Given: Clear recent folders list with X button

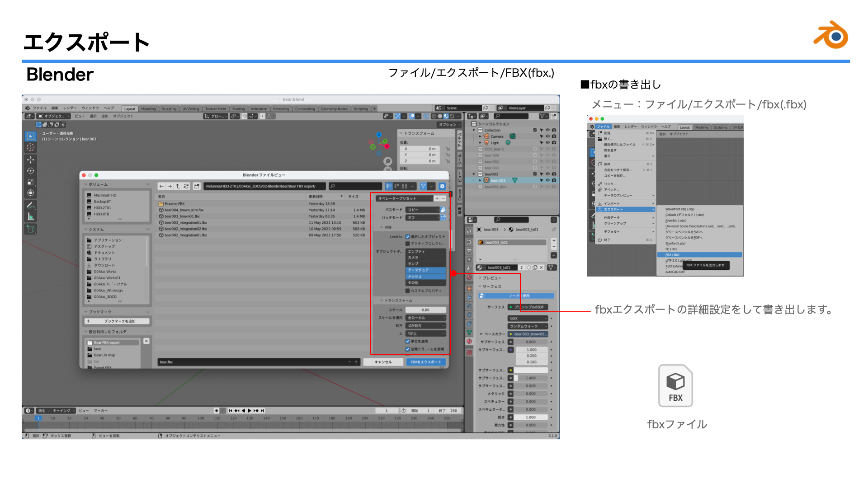Looking at the screenshot, I should click(146, 341).
